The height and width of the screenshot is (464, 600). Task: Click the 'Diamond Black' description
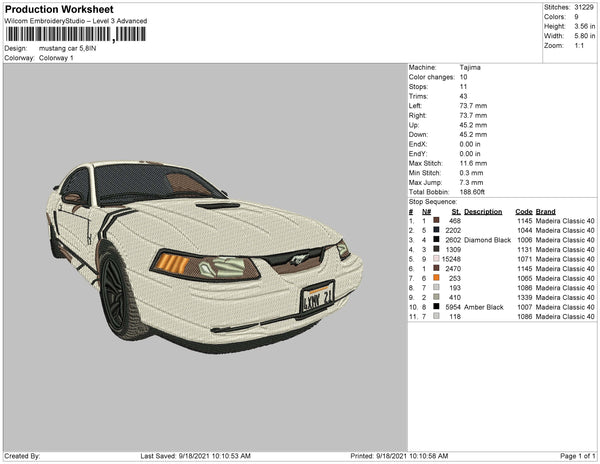click(488, 240)
